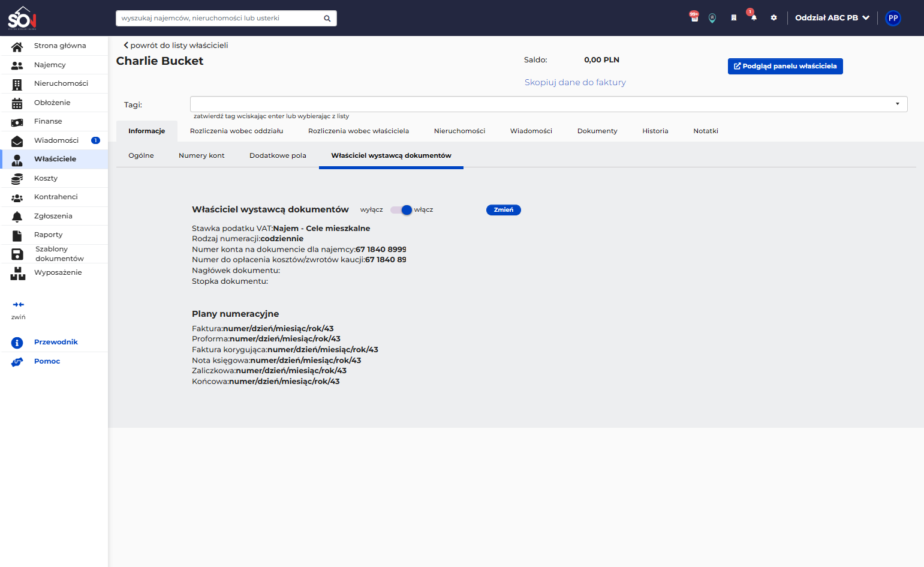Click the Wyposażenie boxes icon
This screenshot has width=924, height=567.
tap(18, 274)
